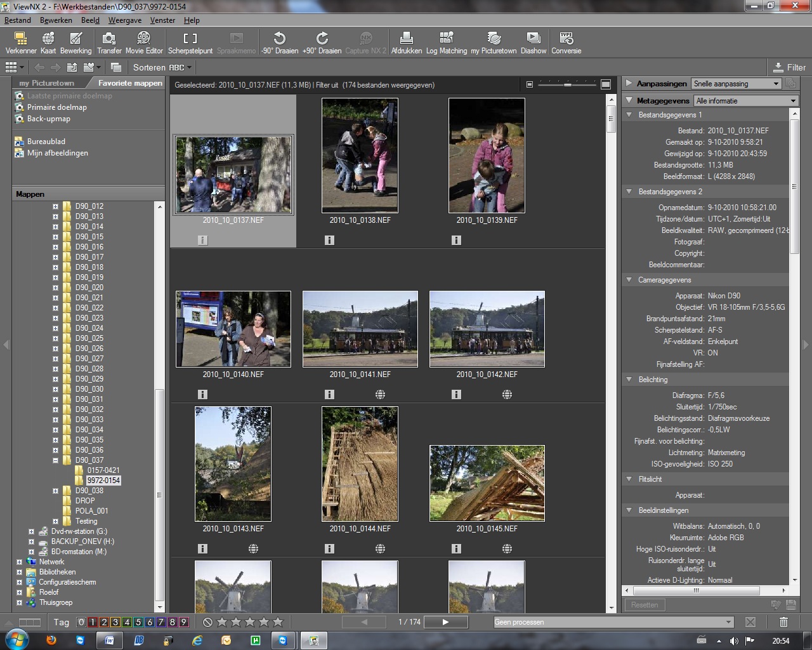This screenshot has width=812, height=650.
Task: Open the Kaart map view
Action: pyautogui.click(x=48, y=43)
